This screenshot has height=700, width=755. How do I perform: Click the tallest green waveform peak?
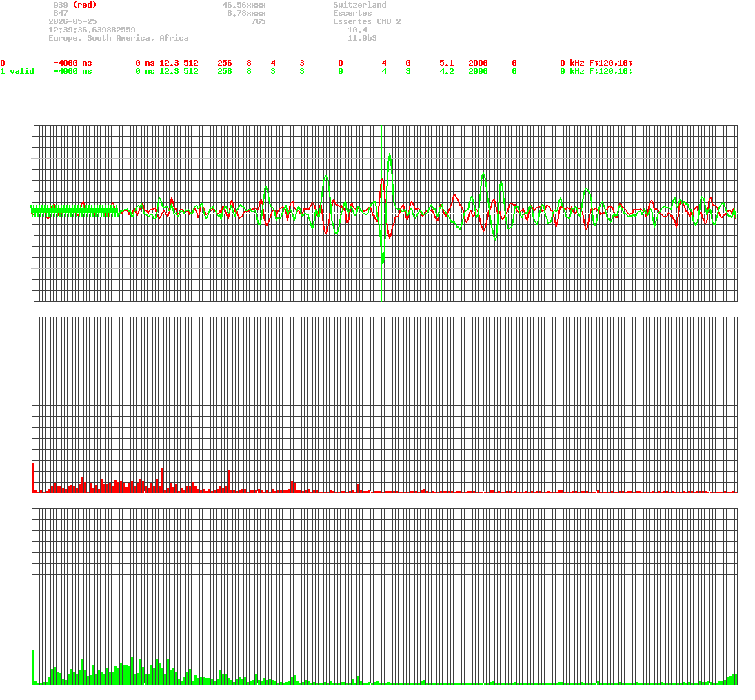(x=390, y=155)
